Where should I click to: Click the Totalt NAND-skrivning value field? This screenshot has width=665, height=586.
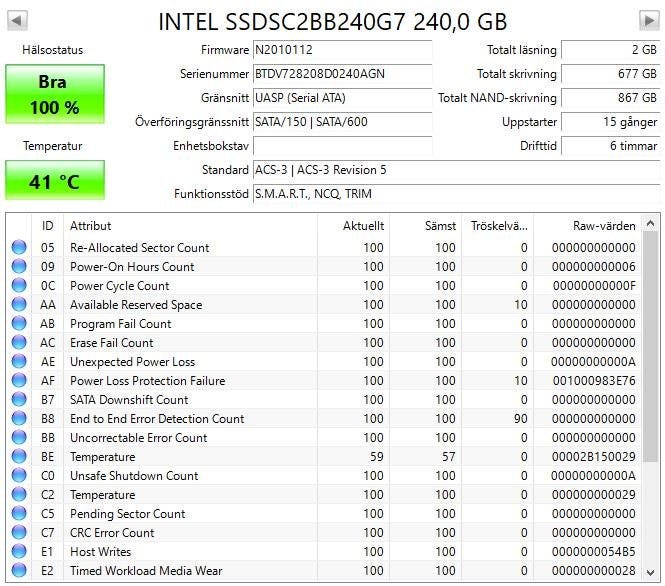[609, 98]
